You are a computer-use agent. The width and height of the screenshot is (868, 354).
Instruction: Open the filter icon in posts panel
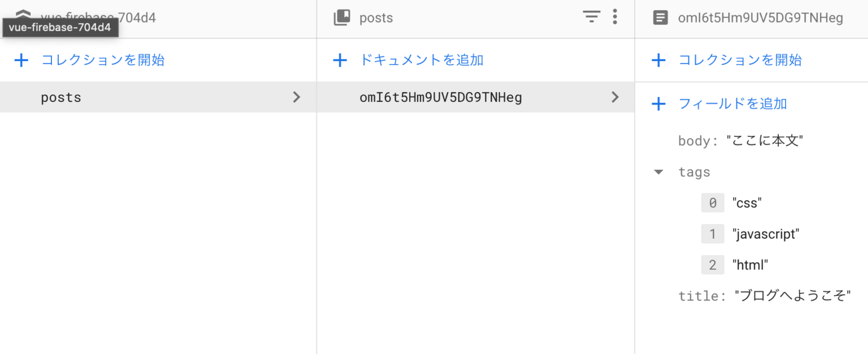(x=591, y=18)
